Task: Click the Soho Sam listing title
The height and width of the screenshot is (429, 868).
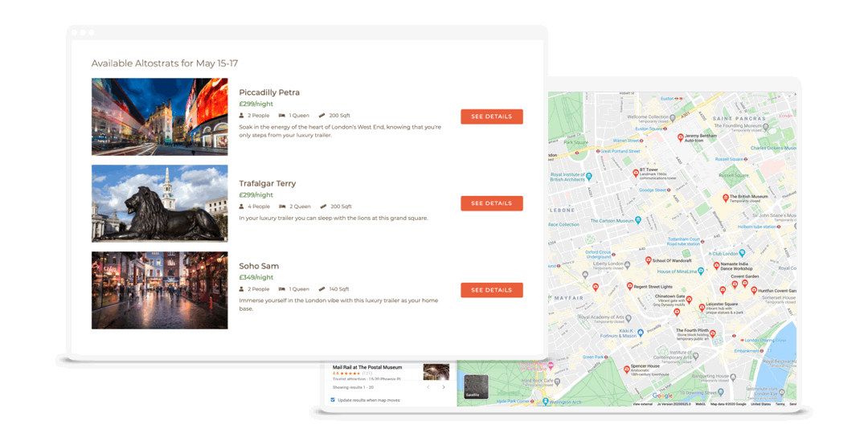Action: [259, 266]
